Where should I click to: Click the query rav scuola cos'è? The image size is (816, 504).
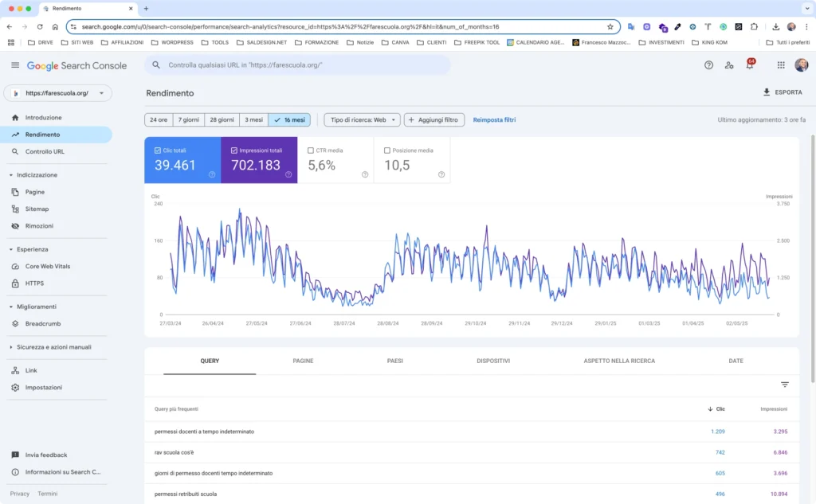pyautogui.click(x=174, y=452)
